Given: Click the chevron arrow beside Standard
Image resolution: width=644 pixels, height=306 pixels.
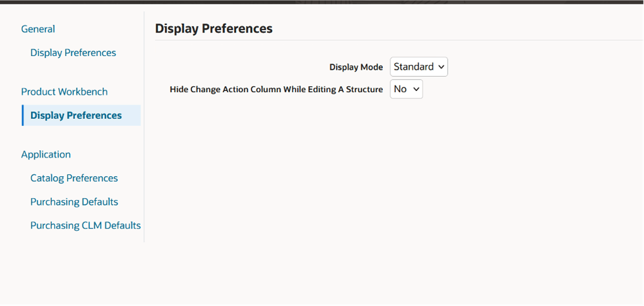Looking at the screenshot, I should point(441,67).
